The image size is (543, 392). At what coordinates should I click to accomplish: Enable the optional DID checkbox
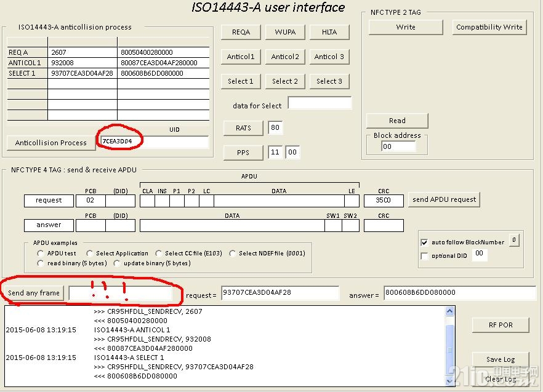[x=424, y=256]
